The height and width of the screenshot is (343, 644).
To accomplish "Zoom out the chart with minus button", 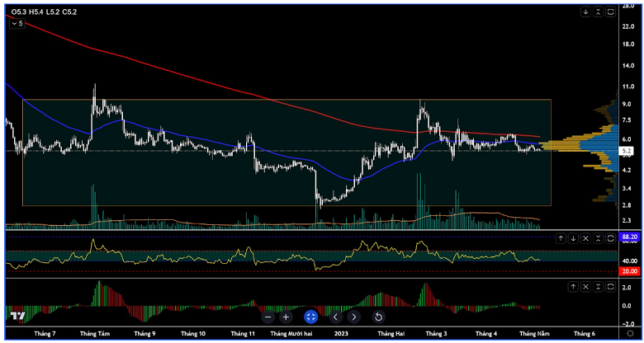I will (268, 317).
